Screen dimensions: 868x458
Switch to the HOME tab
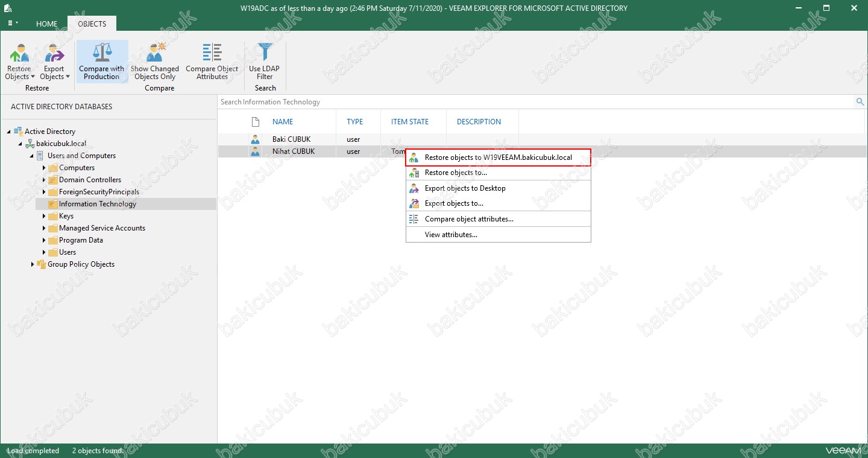pyautogui.click(x=46, y=24)
